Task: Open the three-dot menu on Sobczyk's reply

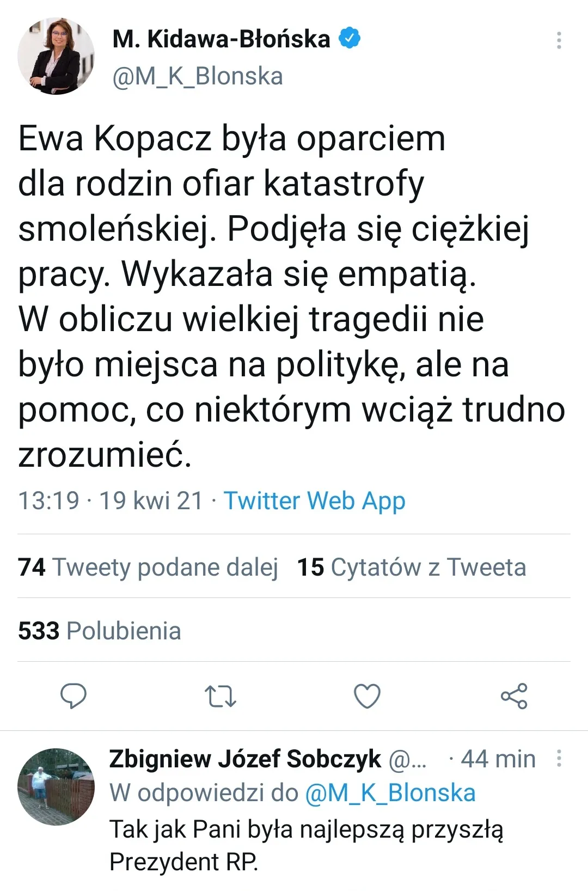Action: click(559, 758)
